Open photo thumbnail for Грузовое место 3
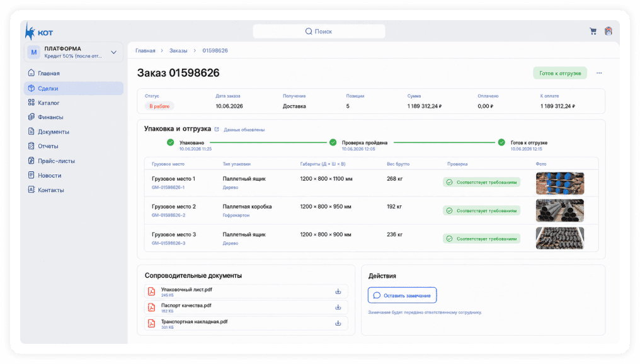Viewport: 640px width, 364px height. (x=559, y=238)
